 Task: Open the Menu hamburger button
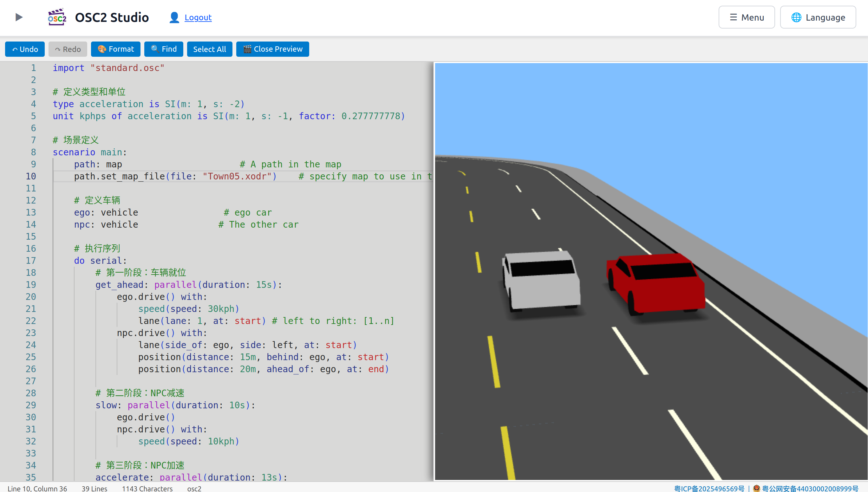click(x=747, y=17)
